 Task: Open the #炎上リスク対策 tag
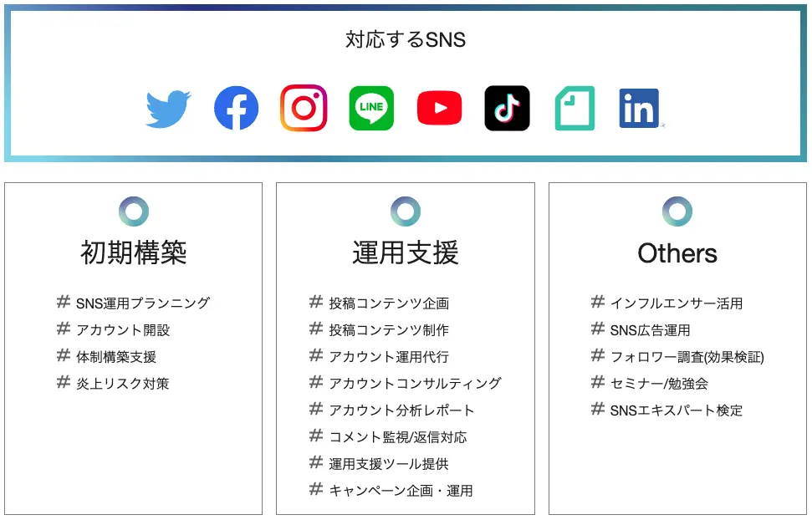[x=113, y=383]
